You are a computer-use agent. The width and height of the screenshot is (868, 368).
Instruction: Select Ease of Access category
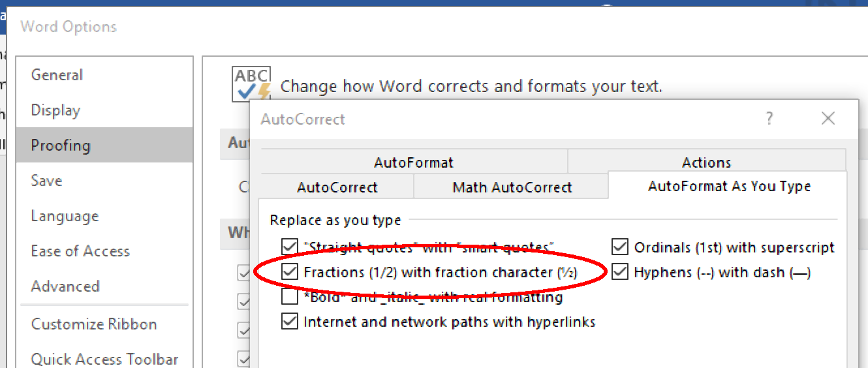(x=80, y=251)
